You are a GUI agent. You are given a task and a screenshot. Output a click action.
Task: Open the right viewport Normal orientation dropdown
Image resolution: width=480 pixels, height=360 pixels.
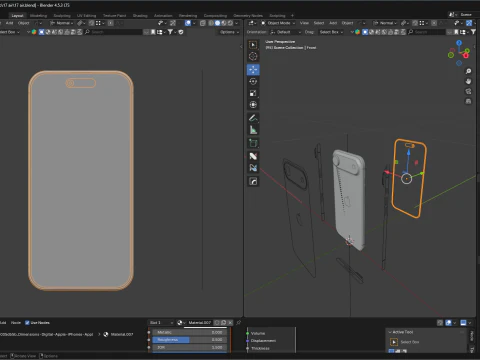pos(385,23)
